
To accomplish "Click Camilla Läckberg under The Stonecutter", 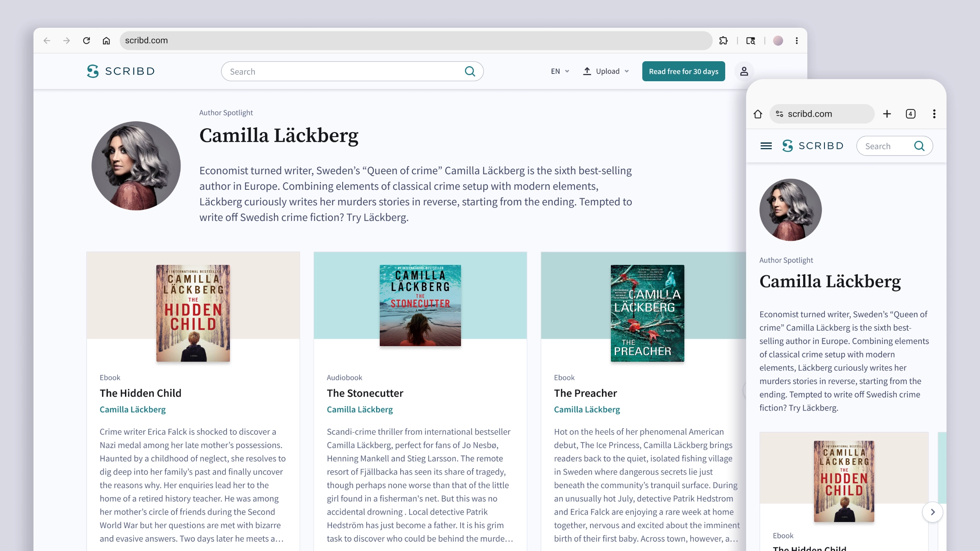I will tap(360, 409).
